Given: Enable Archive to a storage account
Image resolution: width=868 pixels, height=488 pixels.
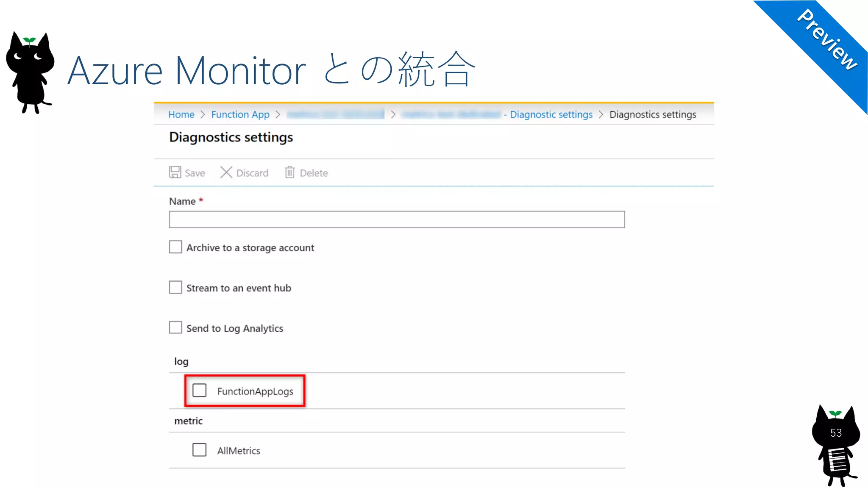Looking at the screenshot, I should click(x=175, y=247).
